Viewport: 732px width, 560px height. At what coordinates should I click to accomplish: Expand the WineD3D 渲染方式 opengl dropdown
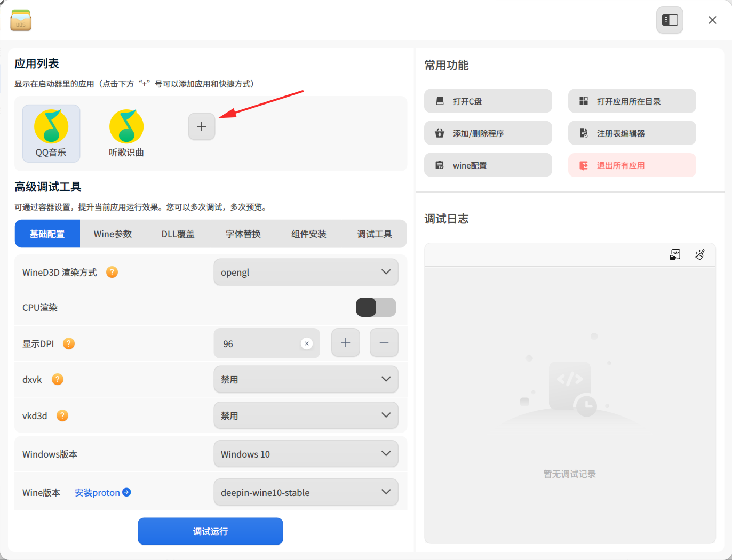tap(306, 272)
